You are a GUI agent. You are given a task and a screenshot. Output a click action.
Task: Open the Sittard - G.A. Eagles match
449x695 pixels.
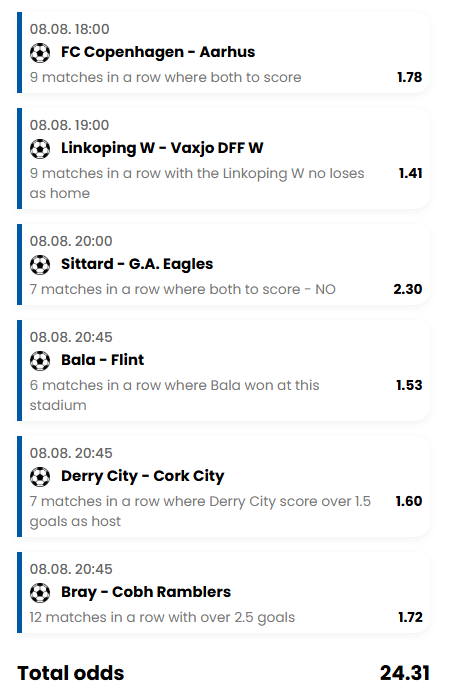[137, 264]
